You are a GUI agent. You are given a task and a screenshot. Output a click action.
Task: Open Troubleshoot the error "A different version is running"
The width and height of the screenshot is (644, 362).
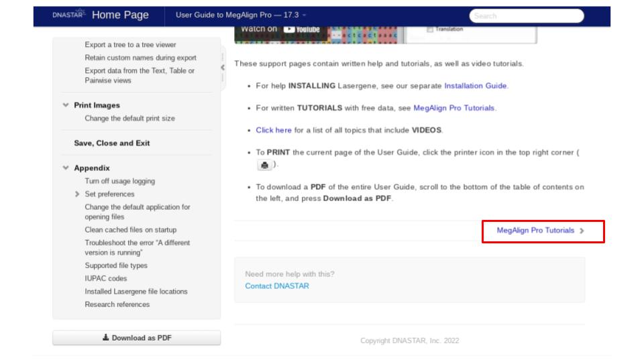(x=138, y=247)
